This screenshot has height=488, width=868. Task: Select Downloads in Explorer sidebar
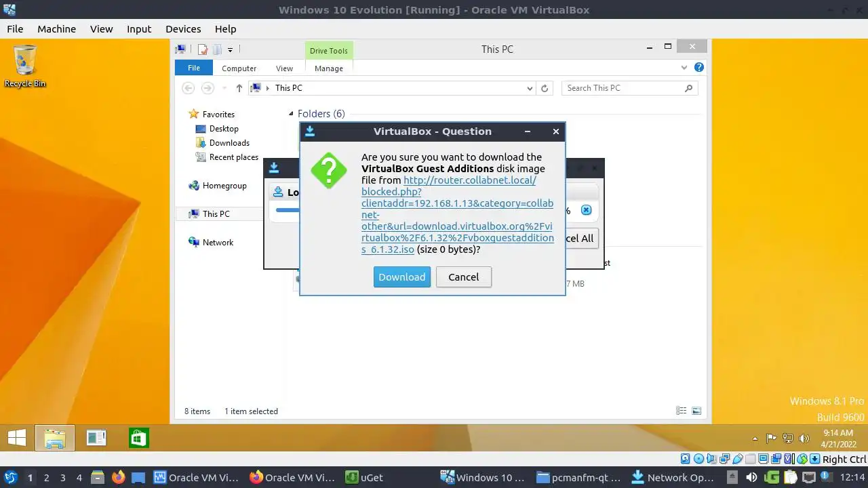229,143
